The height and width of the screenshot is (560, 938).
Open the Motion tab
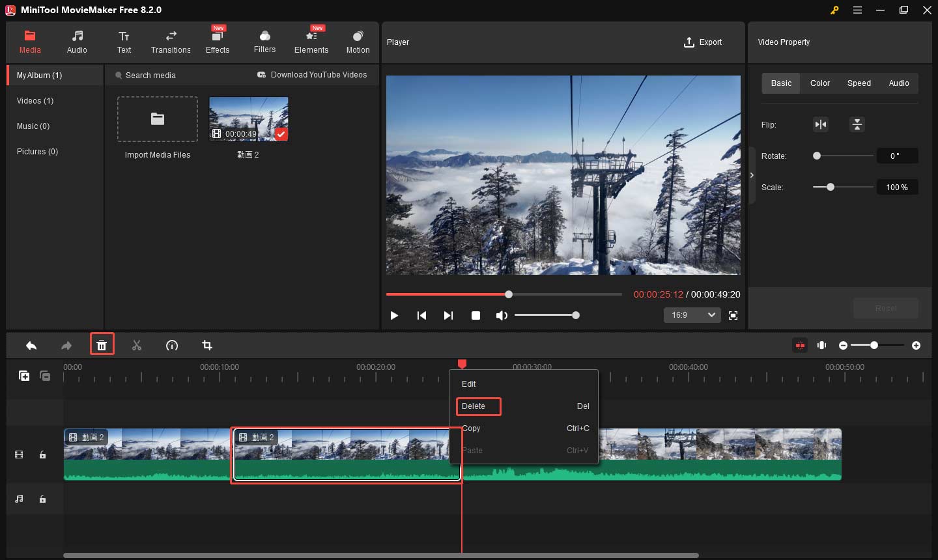(358, 42)
